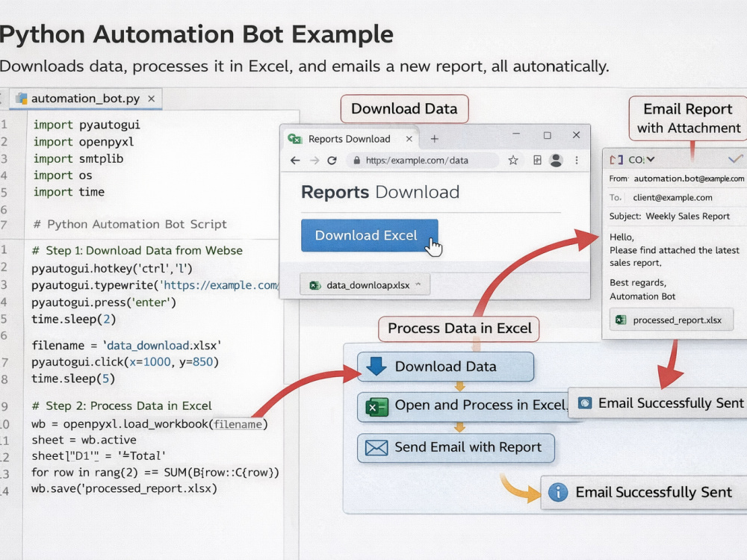Reload the Reports Download page
The image size is (747, 560).
[x=332, y=161]
